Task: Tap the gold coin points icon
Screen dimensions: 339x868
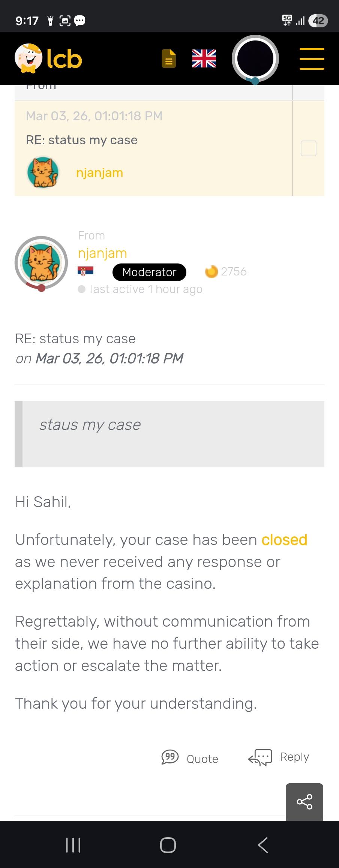Action: point(211,271)
